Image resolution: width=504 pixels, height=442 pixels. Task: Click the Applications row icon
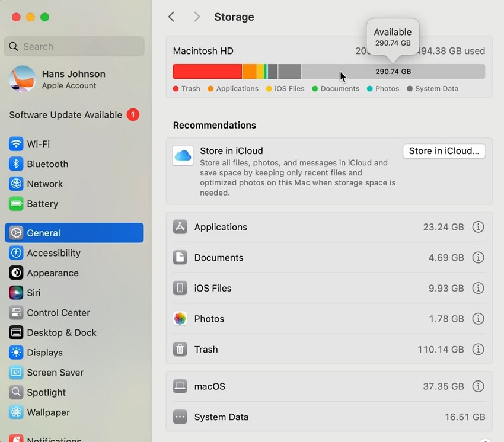[180, 227]
